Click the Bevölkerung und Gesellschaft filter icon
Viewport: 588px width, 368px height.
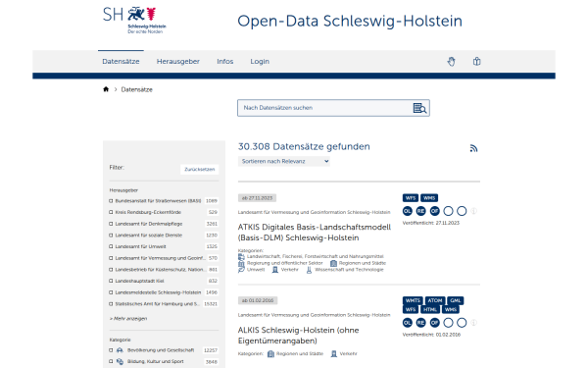point(120,350)
